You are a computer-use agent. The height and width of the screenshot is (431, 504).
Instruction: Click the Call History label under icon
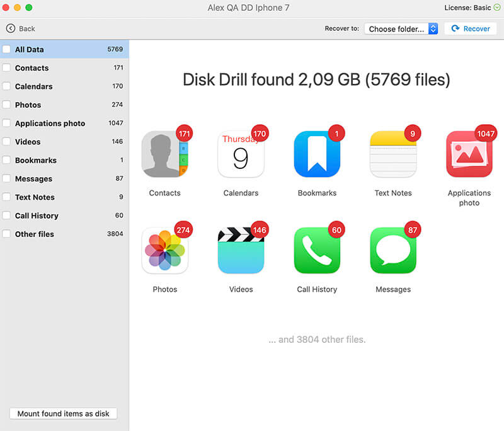click(x=317, y=289)
